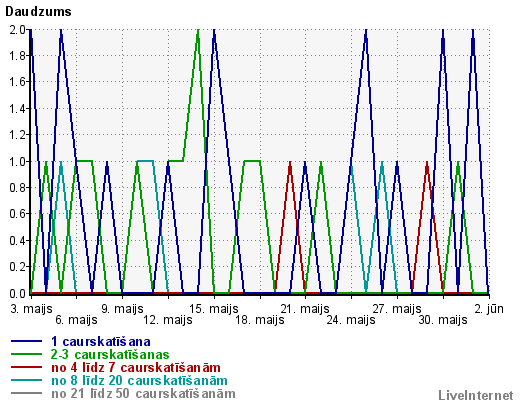Screen dimensions: 520x405
Task: Click the '18. maijs' axis date
Action: coord(260,320)
